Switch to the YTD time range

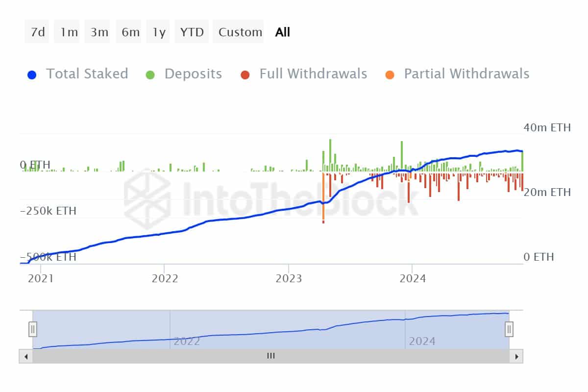[191, 31]
